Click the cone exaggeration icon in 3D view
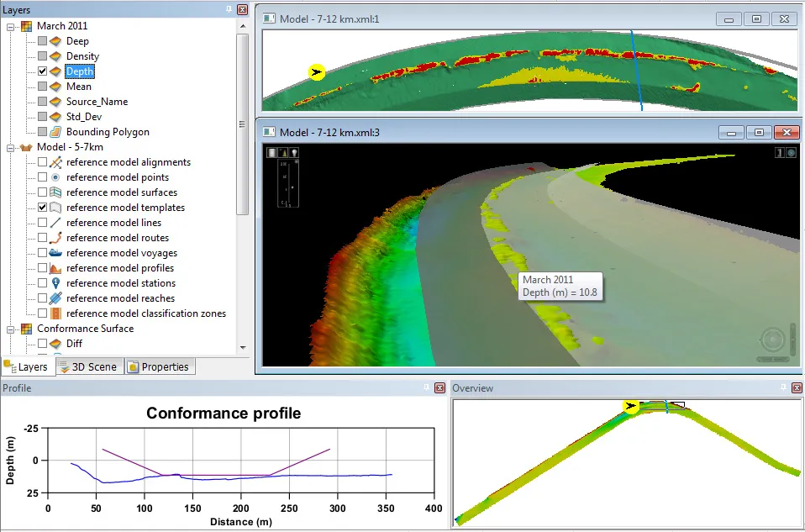This screenshot has height=532, width=805. (283, 152)
